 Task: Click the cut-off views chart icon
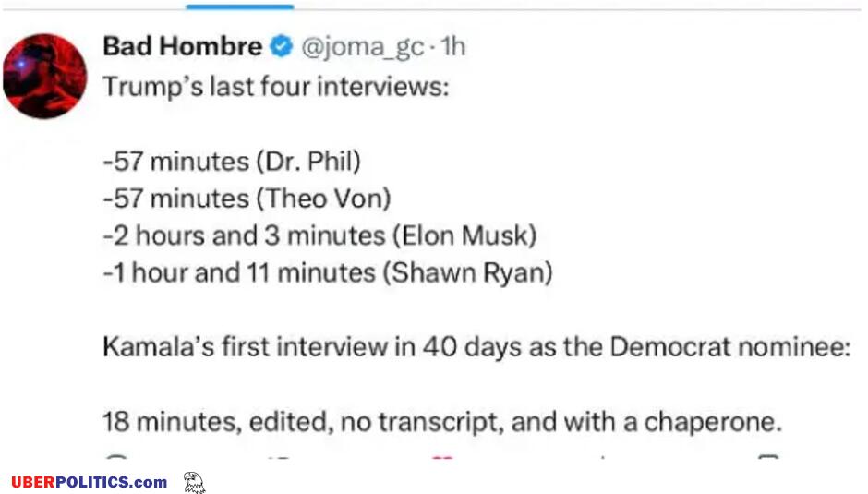[x=603, y=457]
